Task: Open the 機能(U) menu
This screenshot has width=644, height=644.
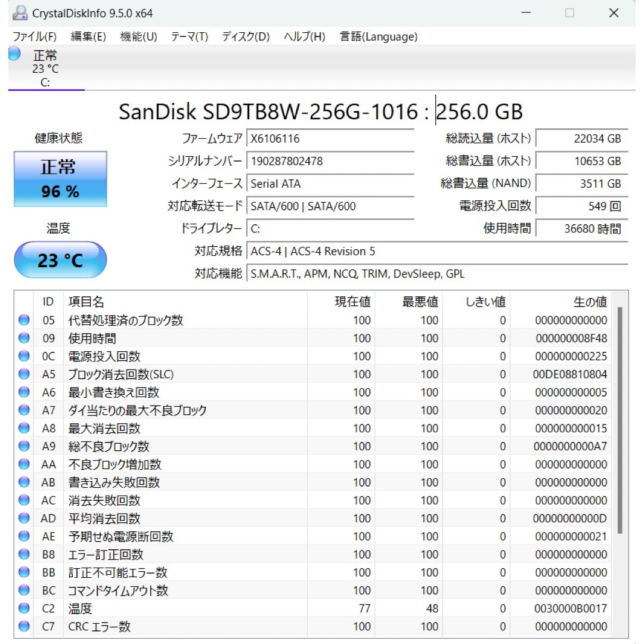Action: click(x=138, y=37)
